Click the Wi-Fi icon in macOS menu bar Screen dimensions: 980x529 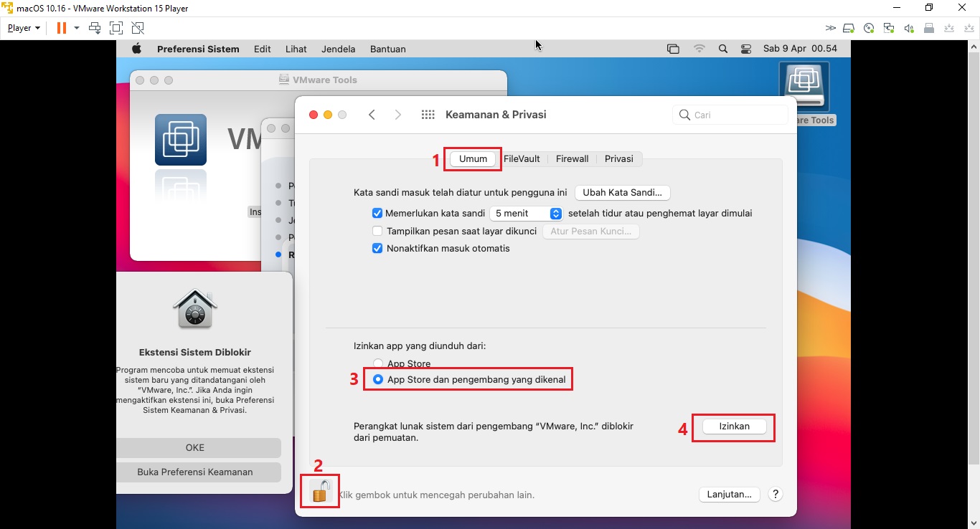click(x=699, y=49)
